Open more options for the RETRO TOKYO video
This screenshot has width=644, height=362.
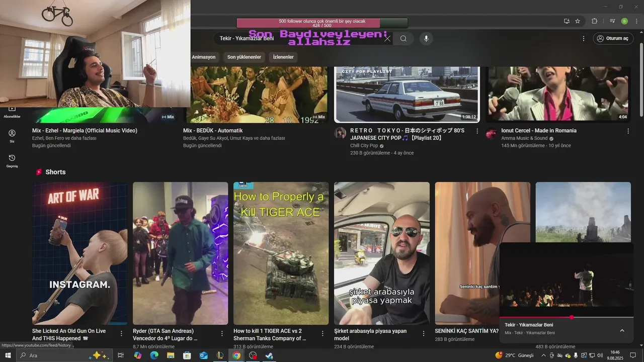(477, 131)
